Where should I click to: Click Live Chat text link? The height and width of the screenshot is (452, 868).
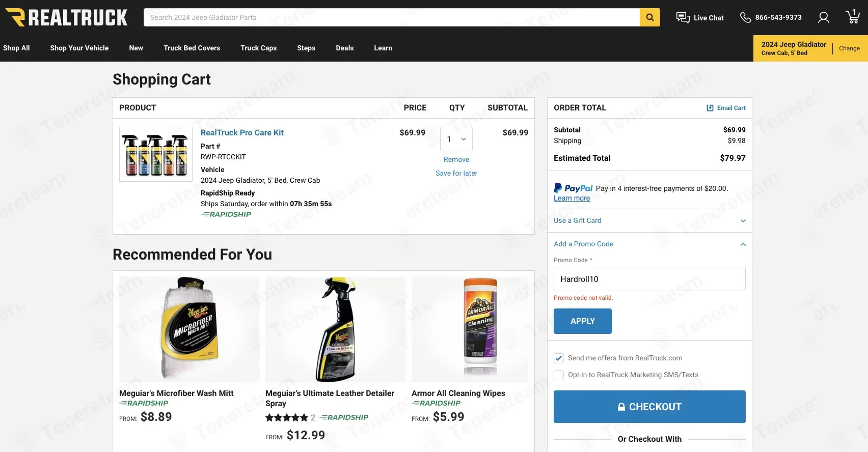[x=709, y=18]
